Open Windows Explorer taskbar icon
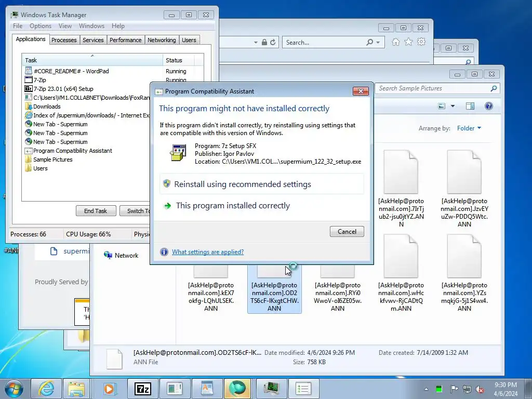This screenshot has height=399, width=532. click(77, 389)
